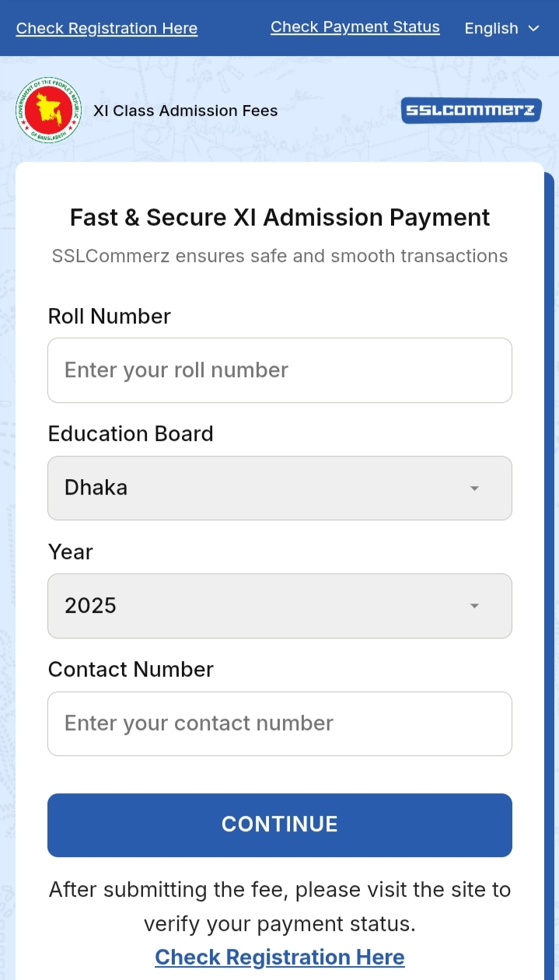Click the XI Class Admission Fees title
The width and height of the screenshot is (559, 980).
[x=185, y=110]
